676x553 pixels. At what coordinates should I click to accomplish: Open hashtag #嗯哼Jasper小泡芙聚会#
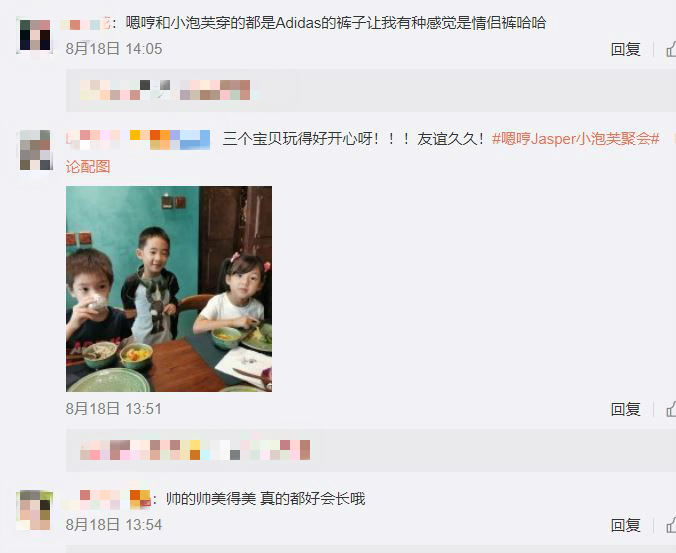pos(576,139)
